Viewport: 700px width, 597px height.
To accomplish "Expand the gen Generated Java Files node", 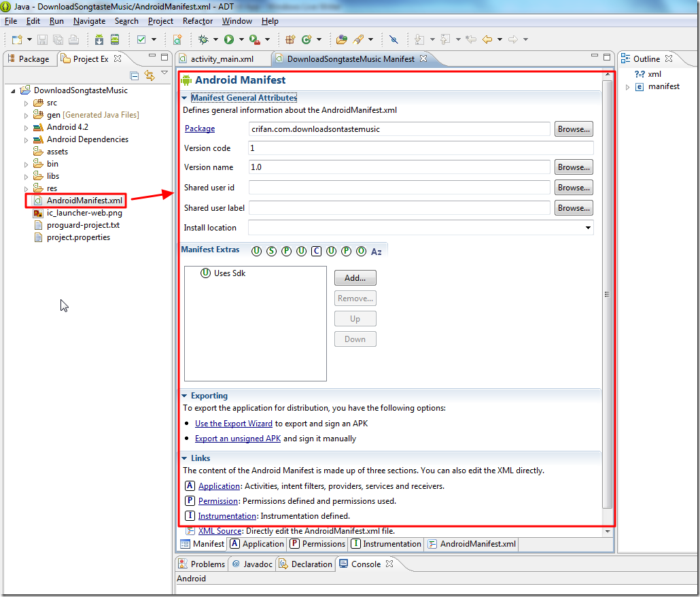I will click(x=26, y=115).
